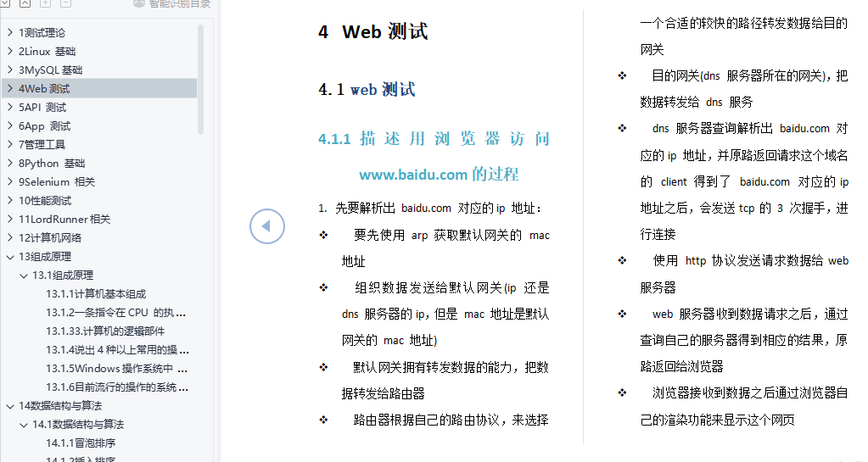The image size is (868, 462).
Task: Open outline entry 12计算机网络
Action: (x=50, y=237)
